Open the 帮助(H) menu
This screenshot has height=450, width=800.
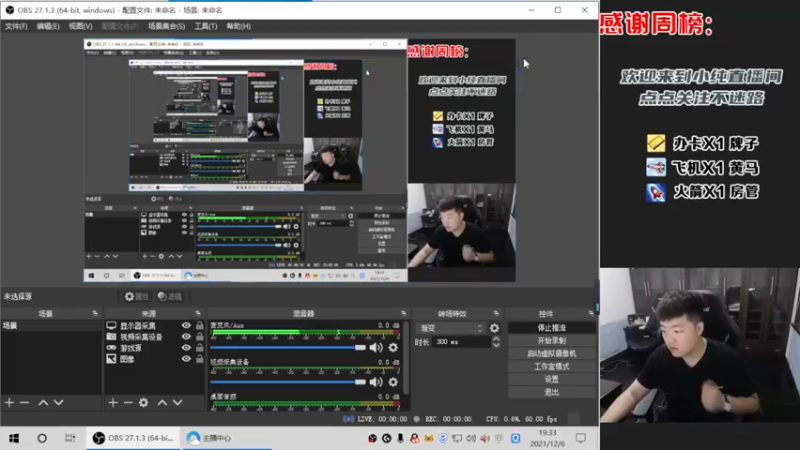(239, 26)
